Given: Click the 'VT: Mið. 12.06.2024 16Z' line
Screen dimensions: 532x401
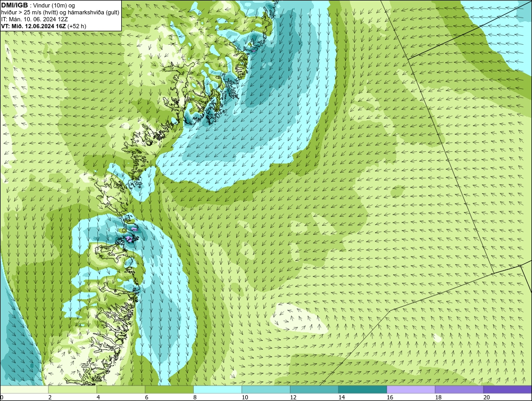Looking at the screenshot, I should point(44,26).
